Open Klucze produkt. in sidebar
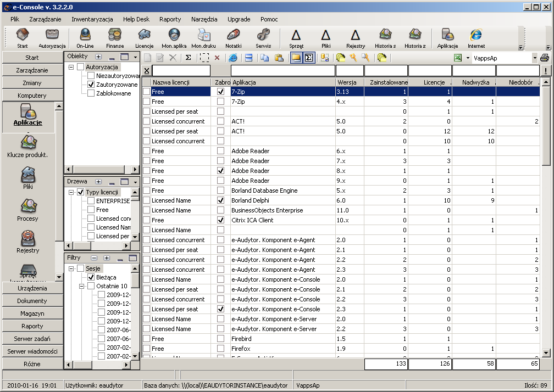554x392 pixels. pyautogui.click(x=27, y=147)
